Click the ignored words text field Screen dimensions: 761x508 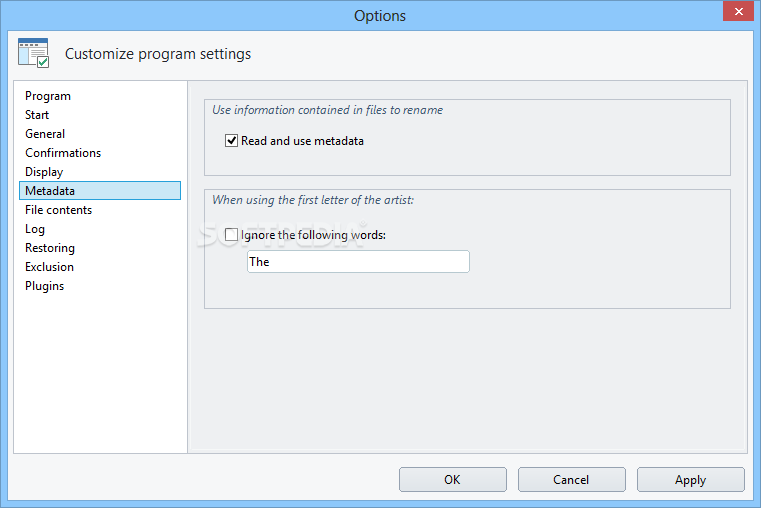(x=358, y=262)
